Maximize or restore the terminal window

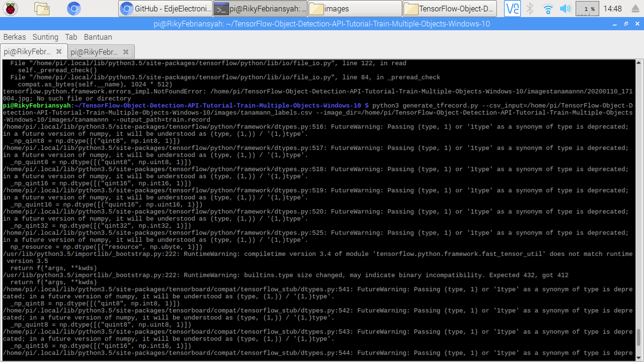(626, 24)
